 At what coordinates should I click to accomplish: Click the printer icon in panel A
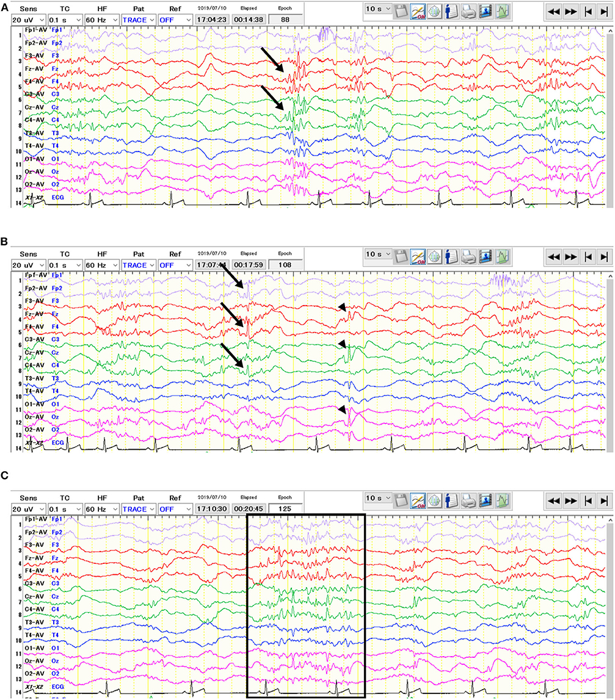pyautogui.click(x=468, y=12)
